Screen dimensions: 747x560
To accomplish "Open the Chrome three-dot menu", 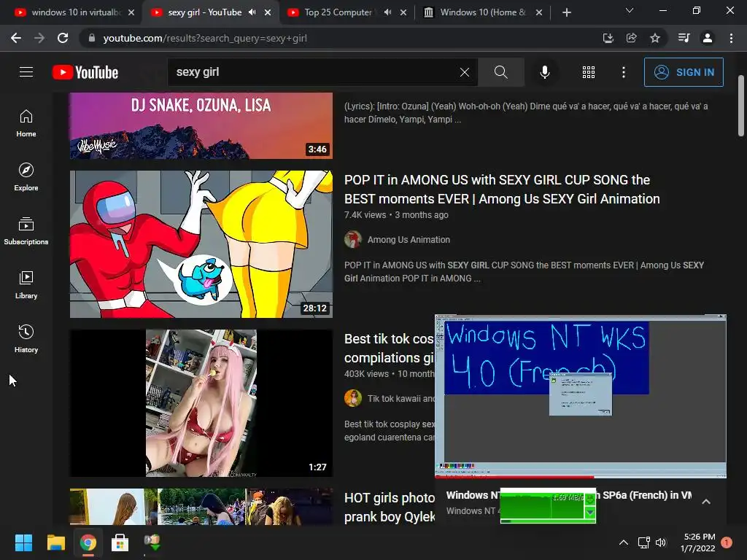I will tap(731, 38).
